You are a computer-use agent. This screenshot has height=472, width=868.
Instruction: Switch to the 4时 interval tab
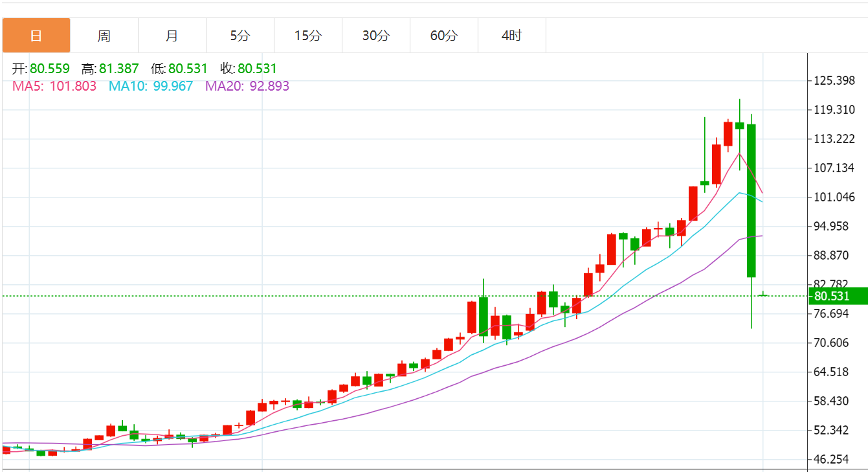(511, 36)
